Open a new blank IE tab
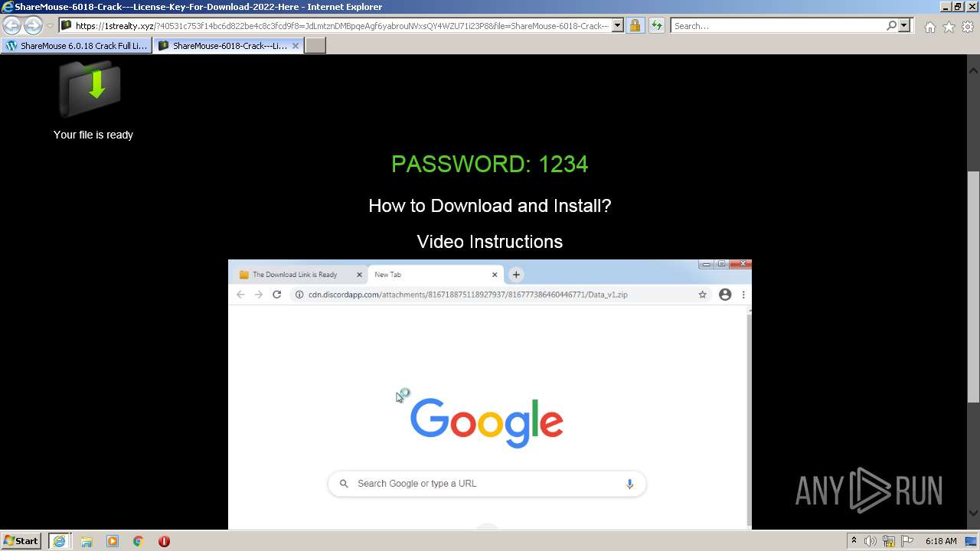 pyautogui.click(x=315, y=46)
